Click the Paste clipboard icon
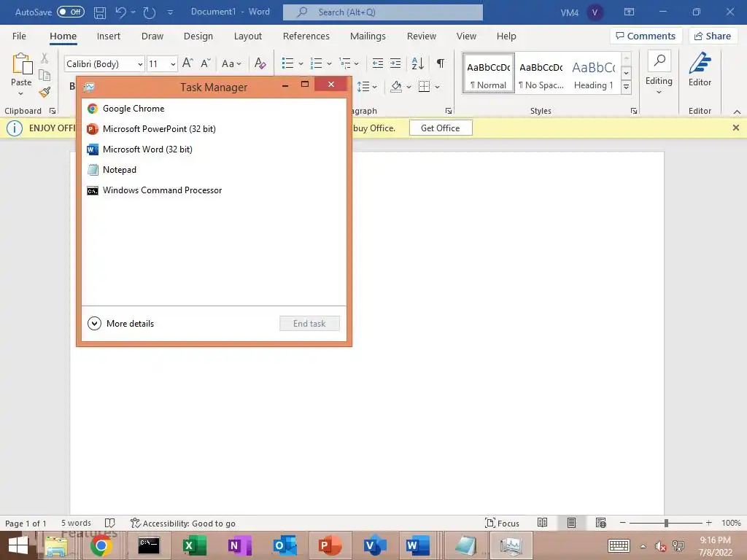Screen dimensions: 747x560 pos(22,64)
